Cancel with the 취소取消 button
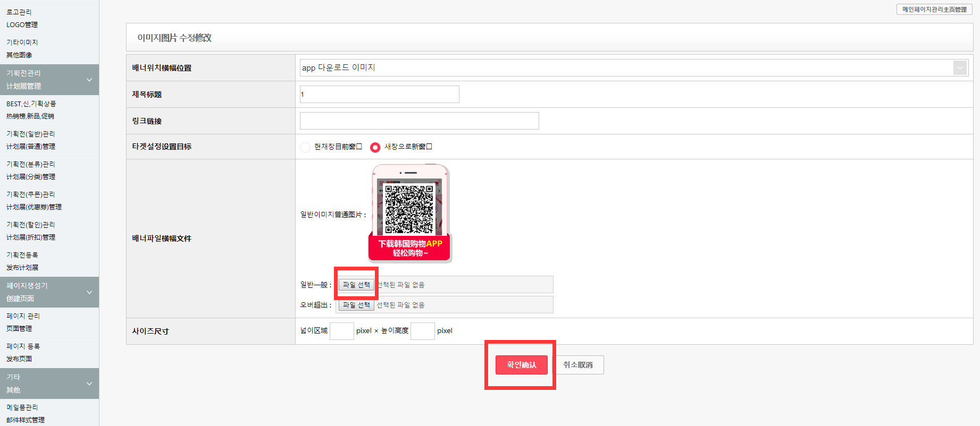 click(577, 365)
